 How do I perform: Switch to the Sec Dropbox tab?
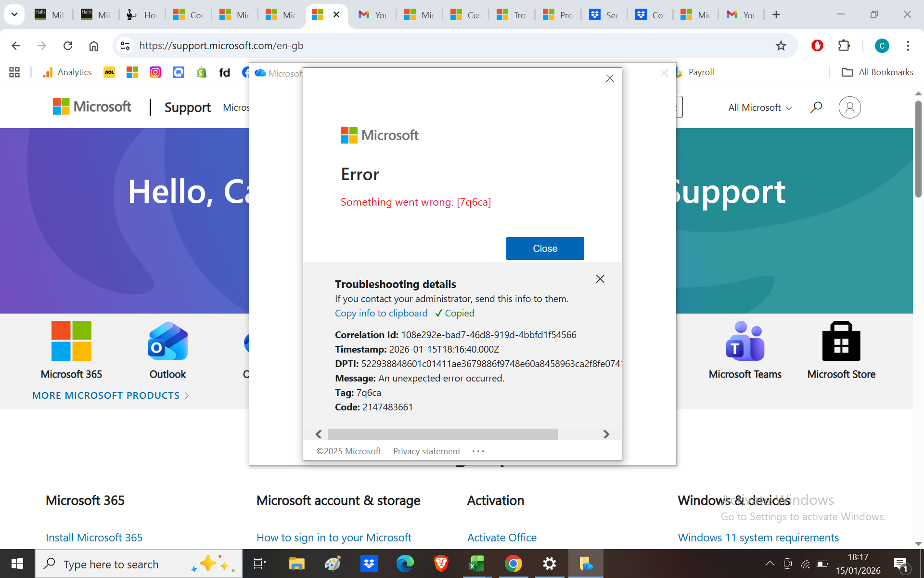coord(603,15)
